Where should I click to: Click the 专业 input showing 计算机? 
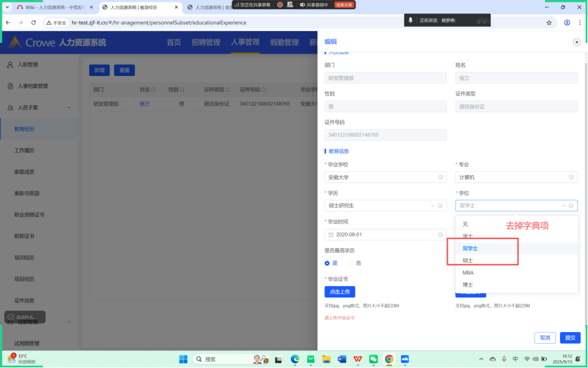516,177
